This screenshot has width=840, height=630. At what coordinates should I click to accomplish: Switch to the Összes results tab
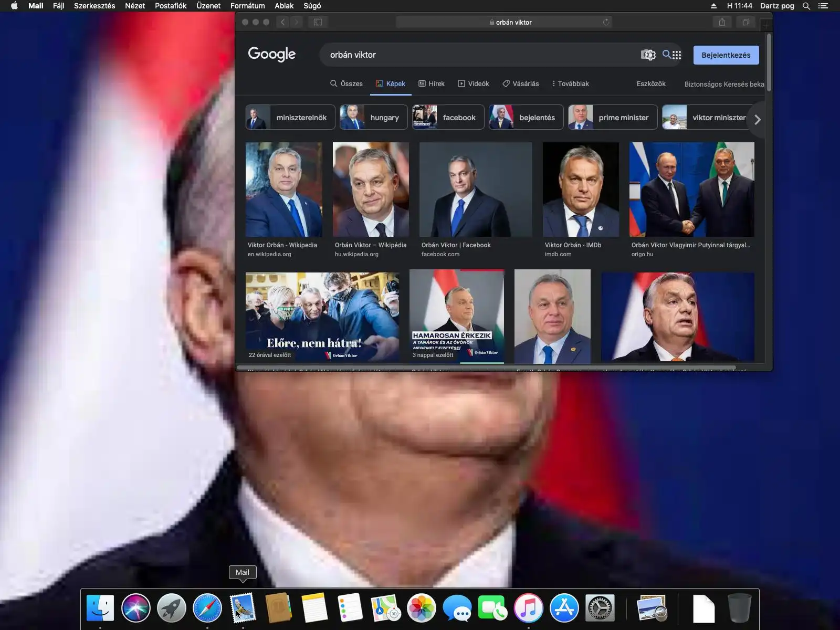(346, 83)
